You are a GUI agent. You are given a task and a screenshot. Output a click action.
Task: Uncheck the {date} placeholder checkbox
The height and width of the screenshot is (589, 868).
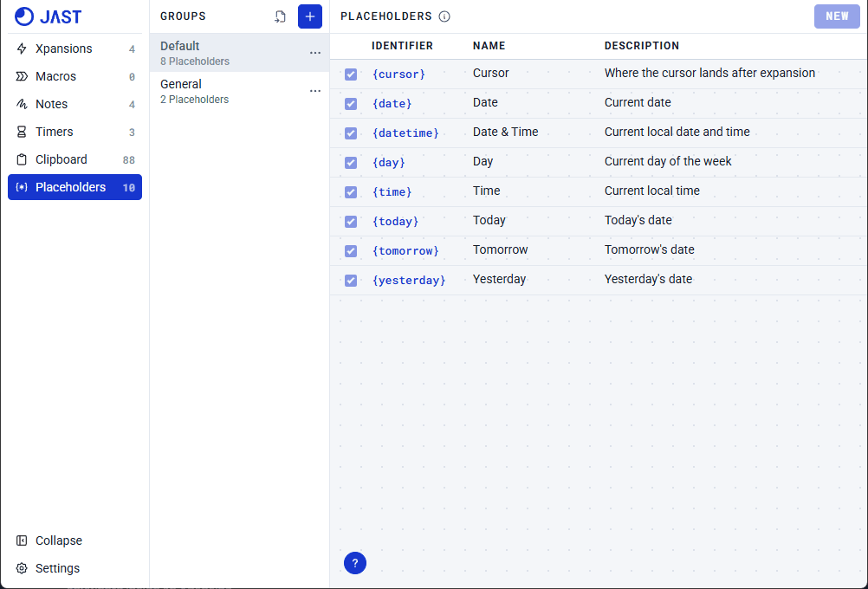(x=351, y=104)
